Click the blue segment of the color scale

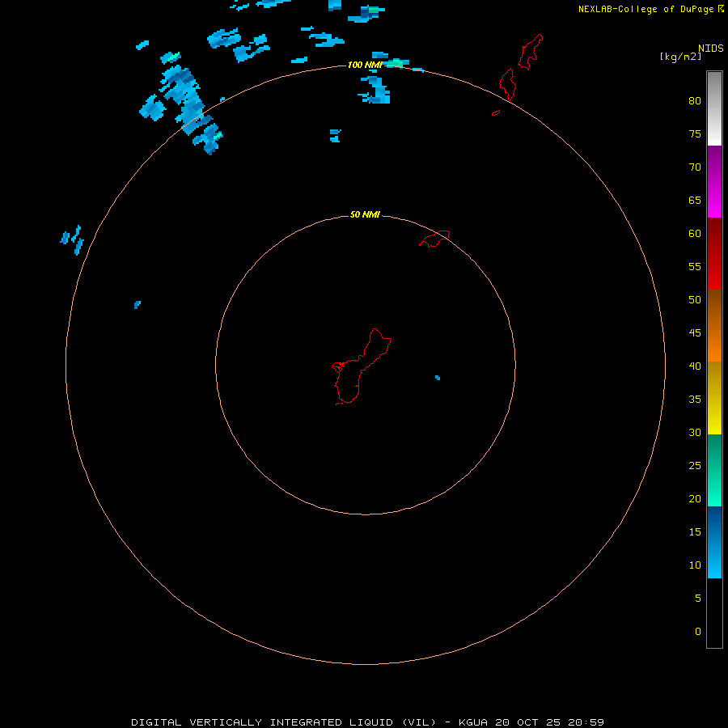coord(714,542)
